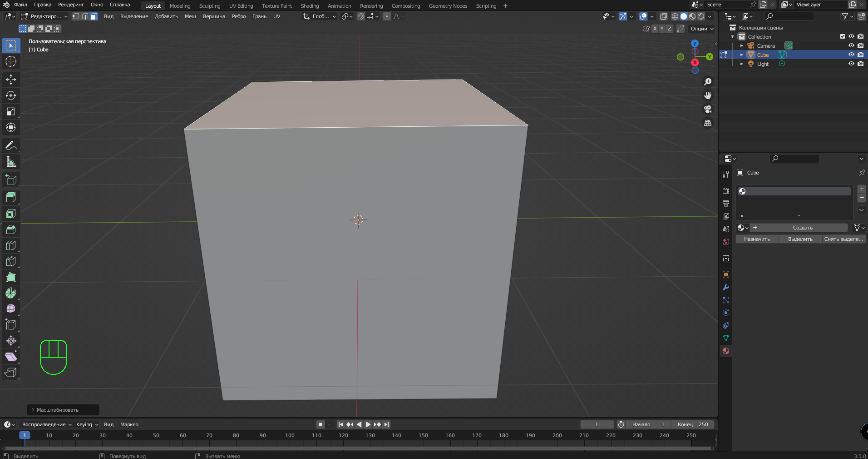The height and width of the screenshot is (459, 868).
Task: Toggle Light visibility eye icon
Action: click(x=851, y=64)
